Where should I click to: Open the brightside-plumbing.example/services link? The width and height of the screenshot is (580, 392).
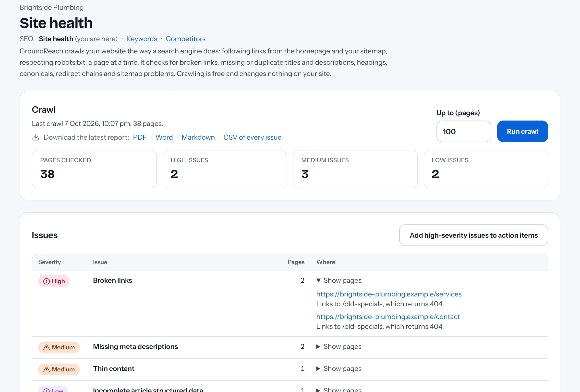[x=389, y=294]
